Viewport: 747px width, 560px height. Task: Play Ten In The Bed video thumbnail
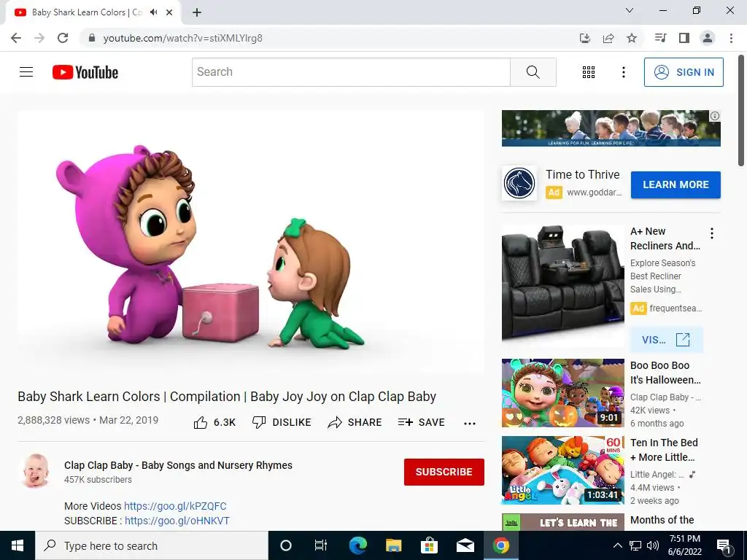click(562, 470)
